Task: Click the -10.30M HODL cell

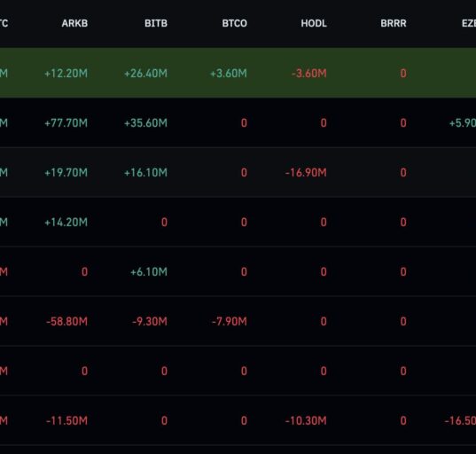Action: pyautogui.click(x=306, y=420)
